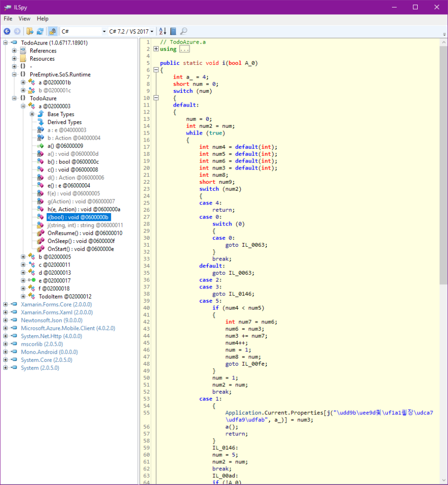Screen dimensions: 448x485
Task: Click icon of class c @02000011
Action: (x=32, y=265)
